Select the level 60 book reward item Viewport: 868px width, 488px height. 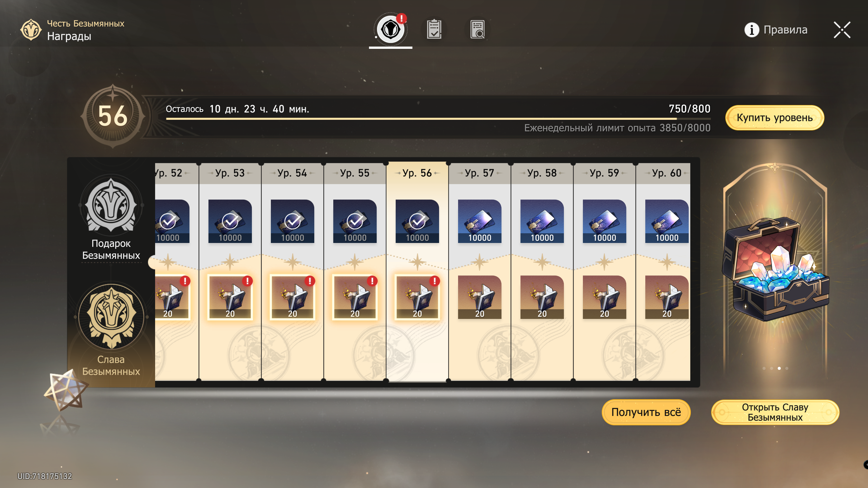tap(667, 297)
